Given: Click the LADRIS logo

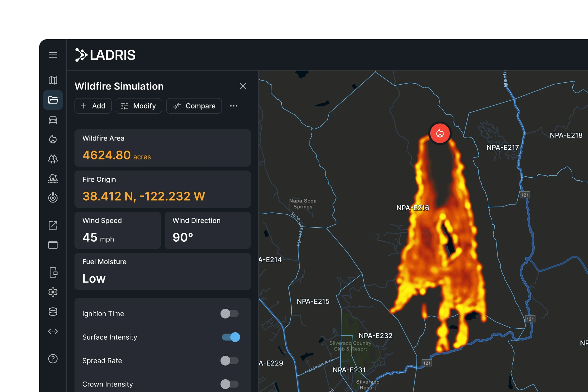Looking at the screenshot, I should point(105,55).
